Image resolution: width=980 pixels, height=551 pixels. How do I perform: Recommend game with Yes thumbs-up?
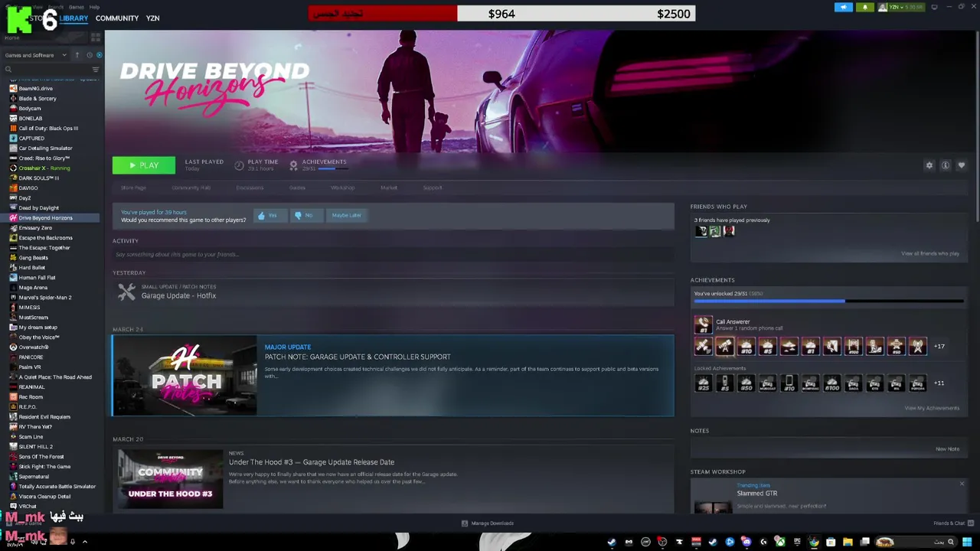point(270,216)
